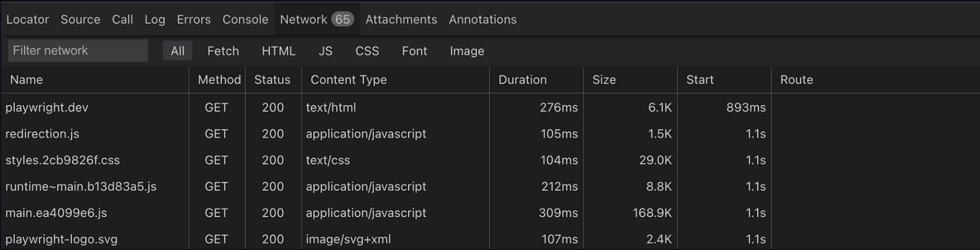Select the playwright.dev request row
The width and height of the screenshot is (980, 250).
tap(490, 107)
